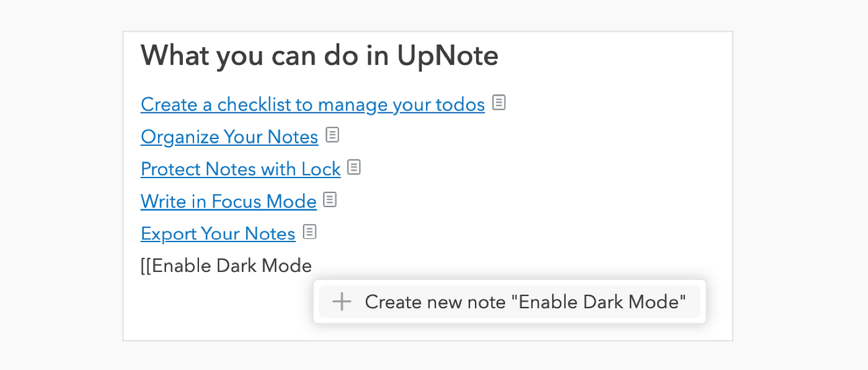Follow the Protect Notes with Lock link
The height and width of the screenshot is (370, 868).
[241, 169]
